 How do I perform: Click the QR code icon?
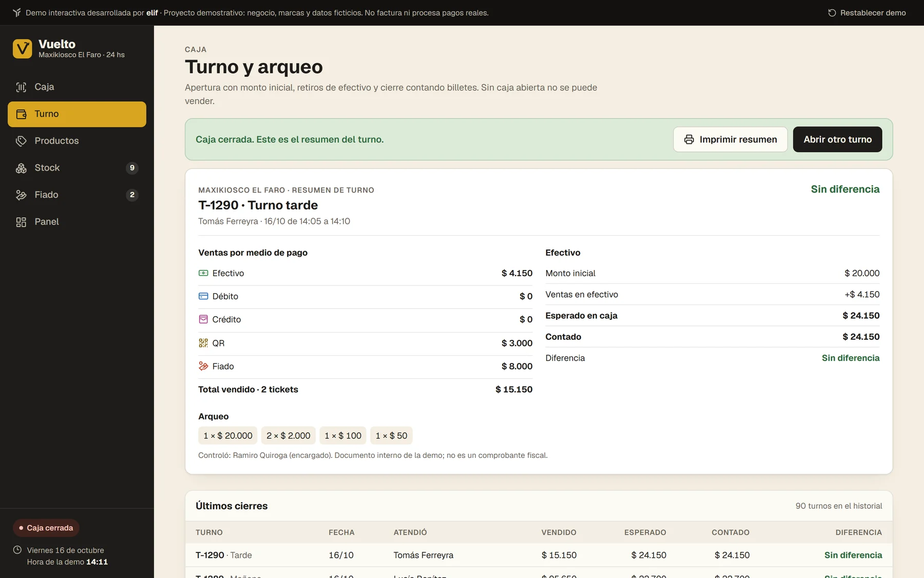click(x=203, y=343)
